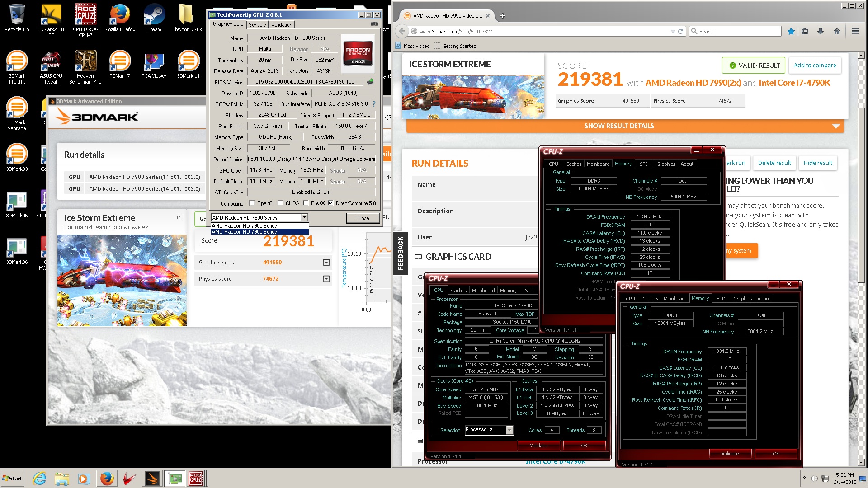Launch PCMark 7 desktop shortcut
Viewport: 868px width, 488px height.
pyautogui.click(x=120, y=65)
